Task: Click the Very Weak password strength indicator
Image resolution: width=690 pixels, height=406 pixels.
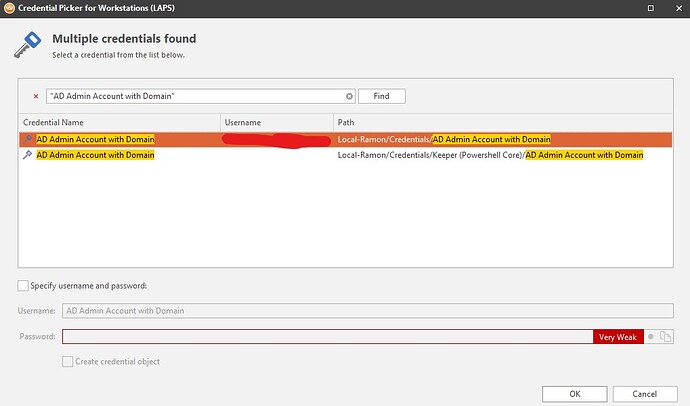Action: (618, 337)
